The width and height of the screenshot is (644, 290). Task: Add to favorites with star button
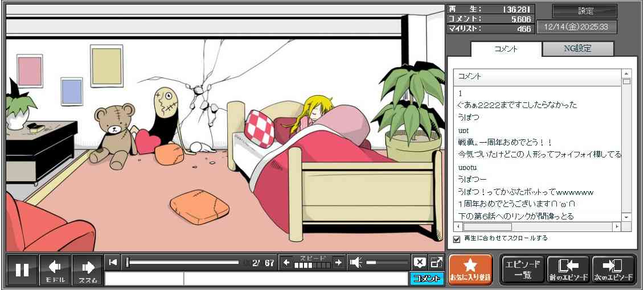coord(470,270)
